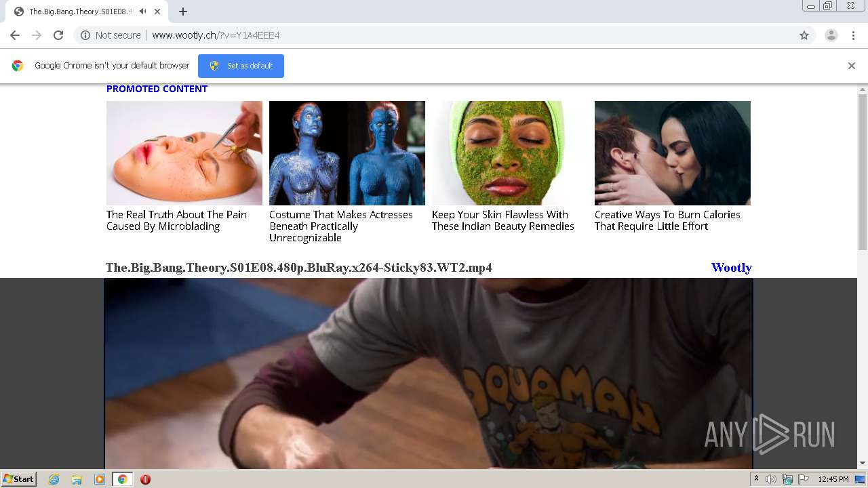Open the microblading ad thumbnail

click(184, 153)
